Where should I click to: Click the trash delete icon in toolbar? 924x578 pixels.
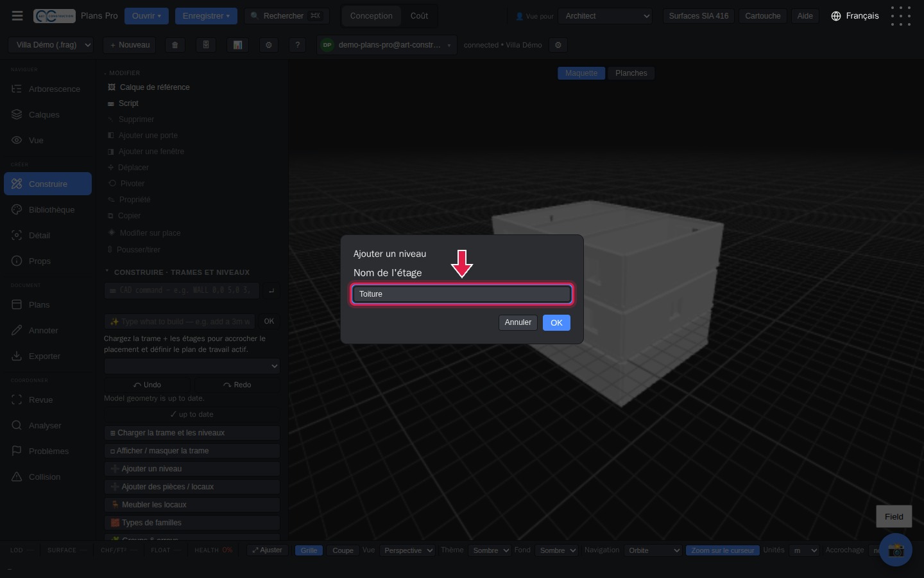pos(175,45)
